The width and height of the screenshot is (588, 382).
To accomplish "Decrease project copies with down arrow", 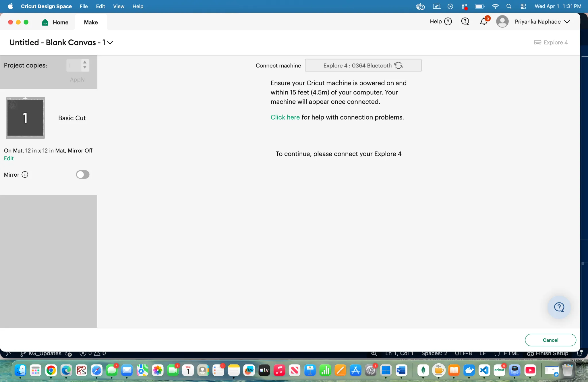I will pyautogui.click(x=85, y=67).
